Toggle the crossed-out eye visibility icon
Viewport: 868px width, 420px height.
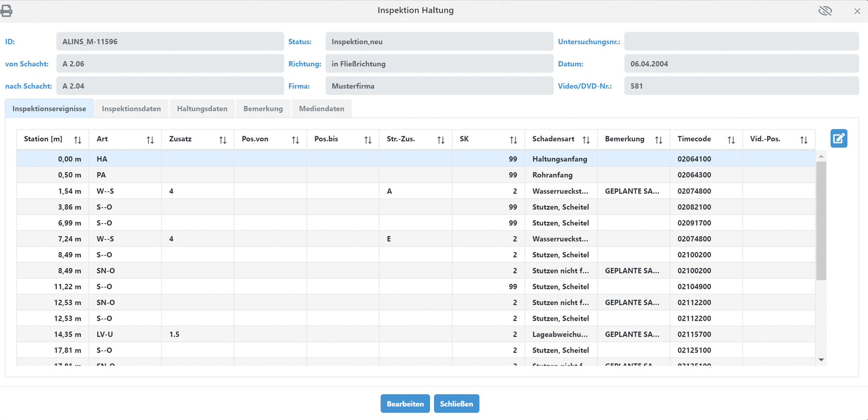pyautogui.click(x=825, y=11)
